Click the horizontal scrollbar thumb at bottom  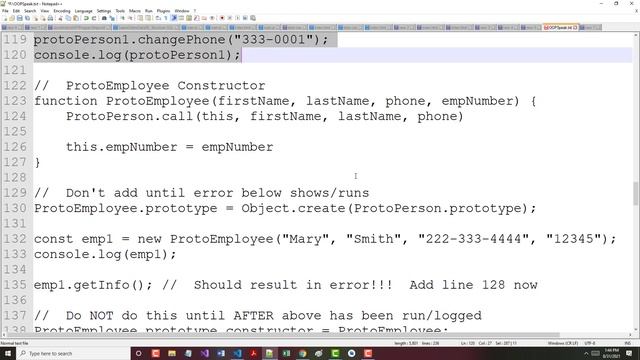tap(284, 335)
